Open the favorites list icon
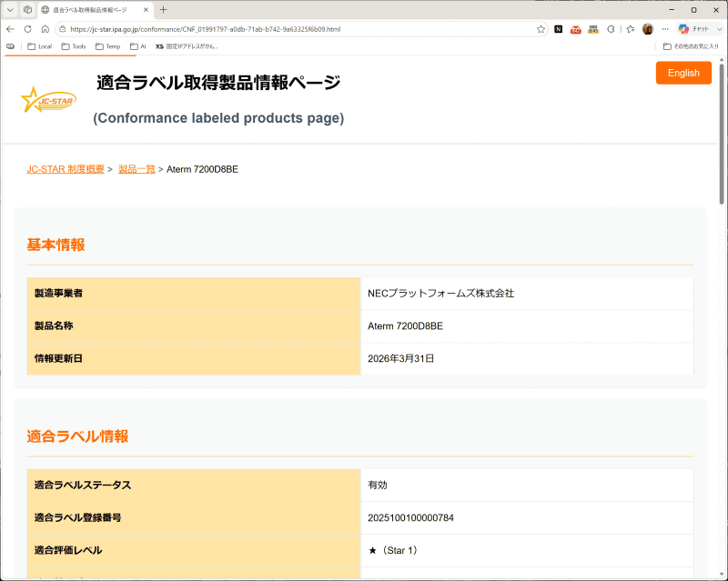The height and width of the screenshot is (581, 728). click(x=630, y=29)
